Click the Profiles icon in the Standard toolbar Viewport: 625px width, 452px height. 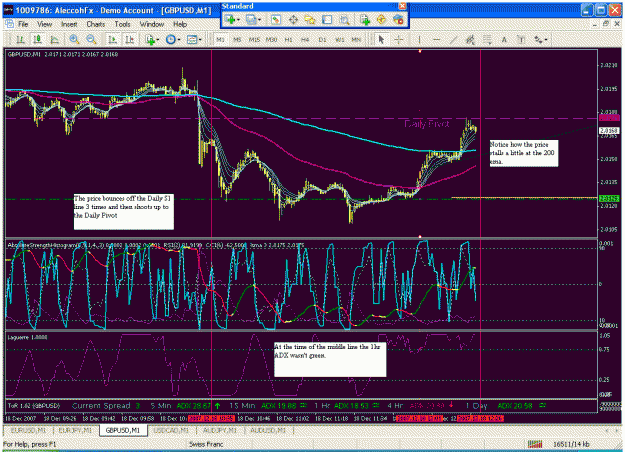click(251, 20)
